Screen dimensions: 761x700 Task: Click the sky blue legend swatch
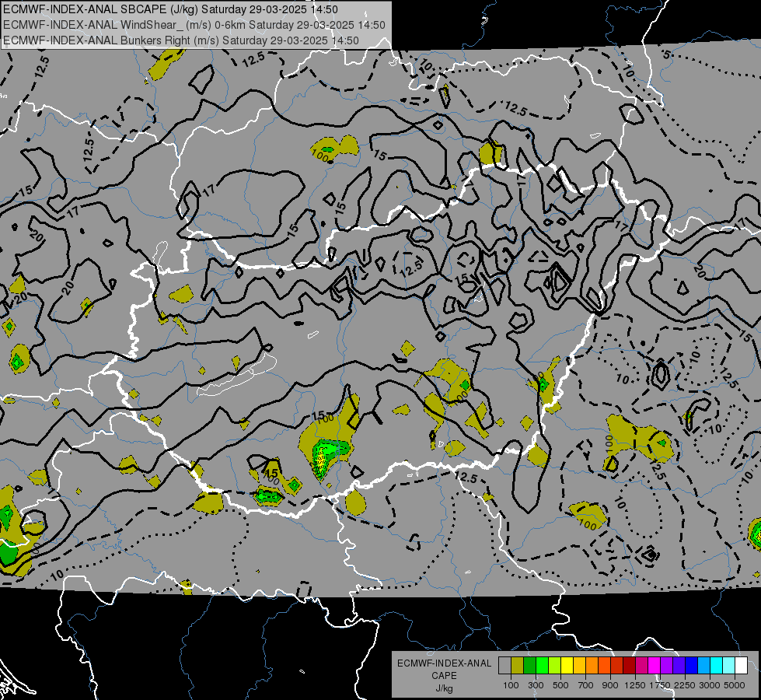(x=704, y=665)
